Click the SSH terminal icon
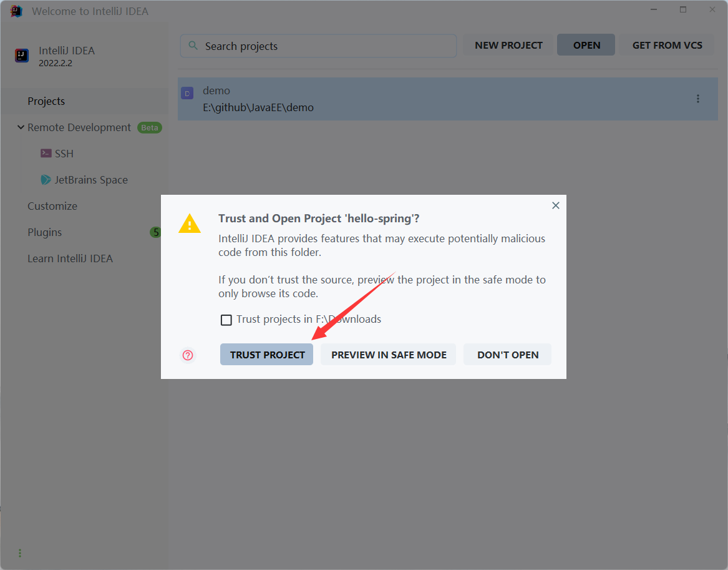Image resolution: width=728 pixels, height=570 pixels. tap(46, 154)
